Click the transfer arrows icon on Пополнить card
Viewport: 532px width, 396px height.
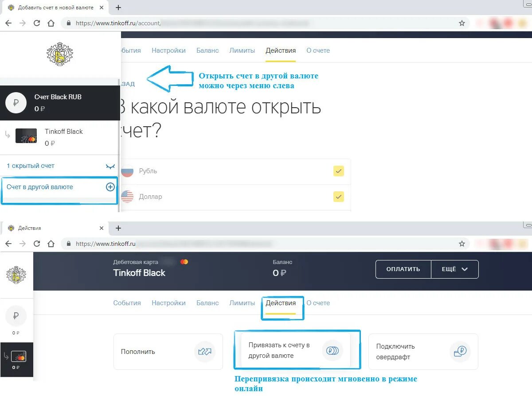click(205, 352)
